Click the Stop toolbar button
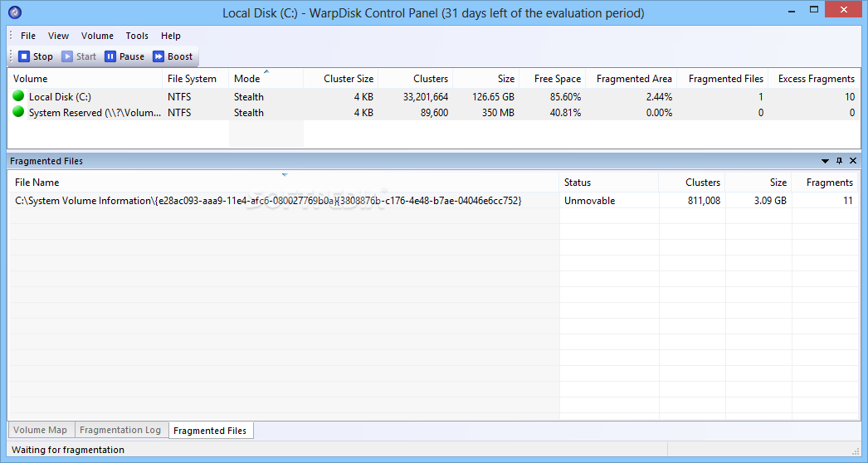The height and width of the screenshot is (463, 868). pos(36,56)
